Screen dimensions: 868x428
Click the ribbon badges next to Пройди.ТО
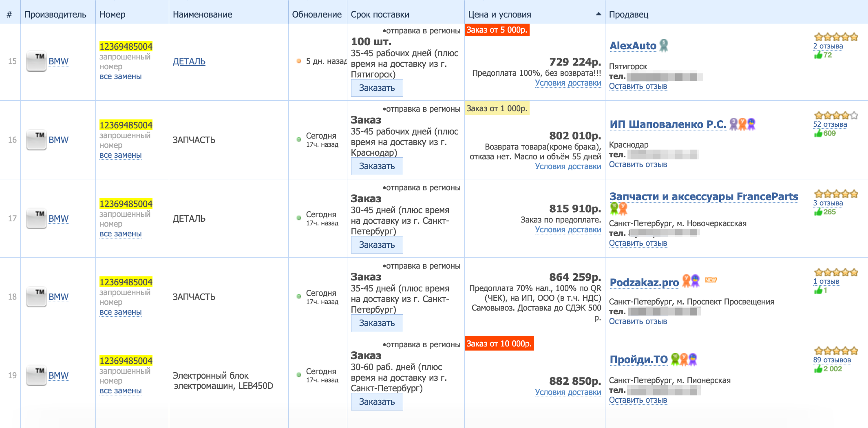pyautogui.click(x=684, y=359)
